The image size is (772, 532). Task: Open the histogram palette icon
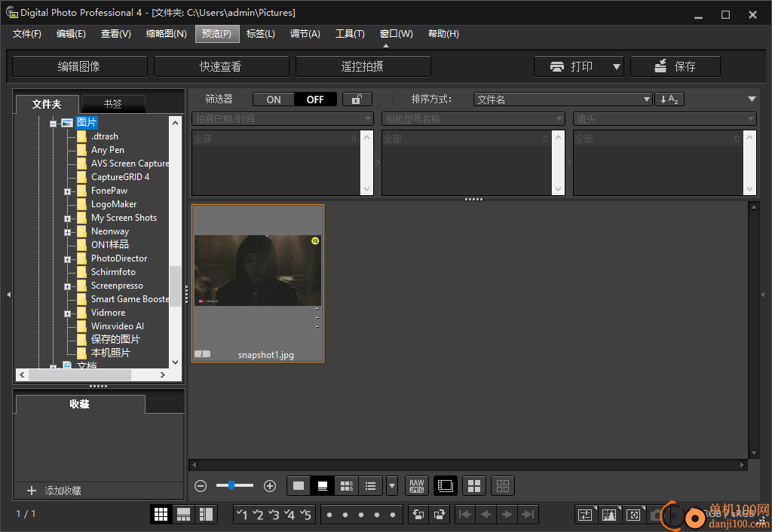(x=609, y=515)
